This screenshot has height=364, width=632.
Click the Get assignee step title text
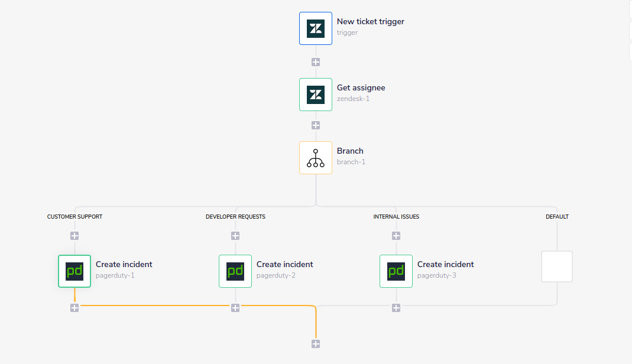[x=361, y=87]
